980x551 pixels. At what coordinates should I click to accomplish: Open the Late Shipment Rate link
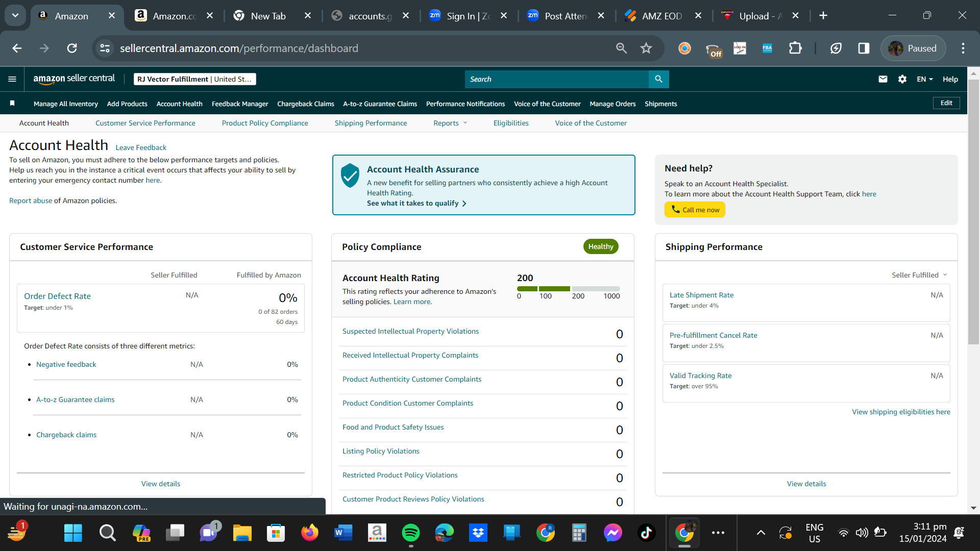701,295
